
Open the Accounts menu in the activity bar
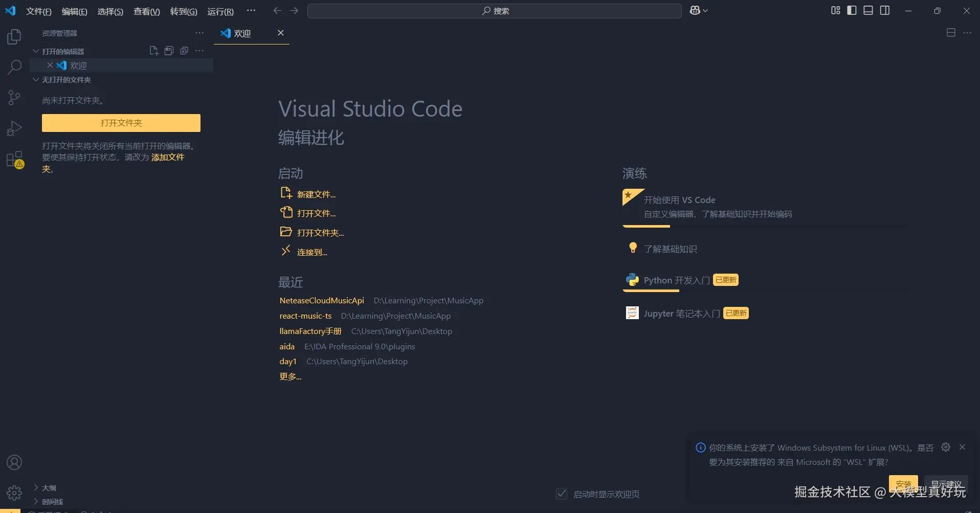pyautogui.click(x=14, y=462)
